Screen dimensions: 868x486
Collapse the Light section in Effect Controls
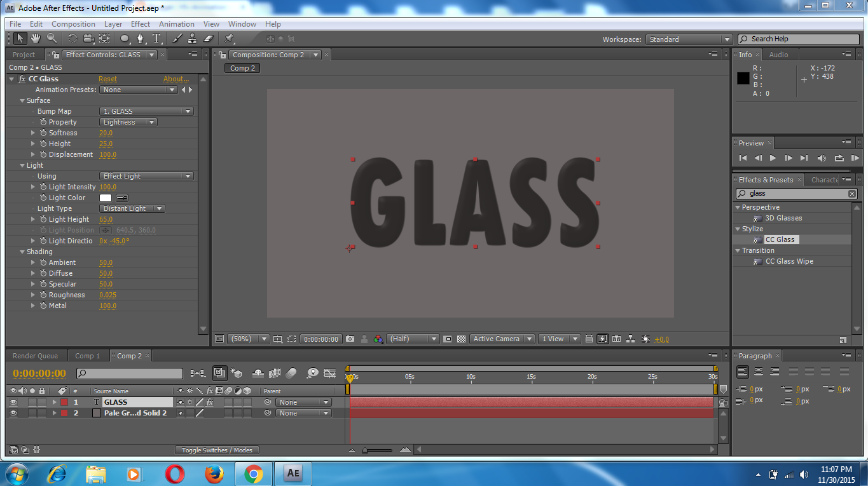coord(22,165)
